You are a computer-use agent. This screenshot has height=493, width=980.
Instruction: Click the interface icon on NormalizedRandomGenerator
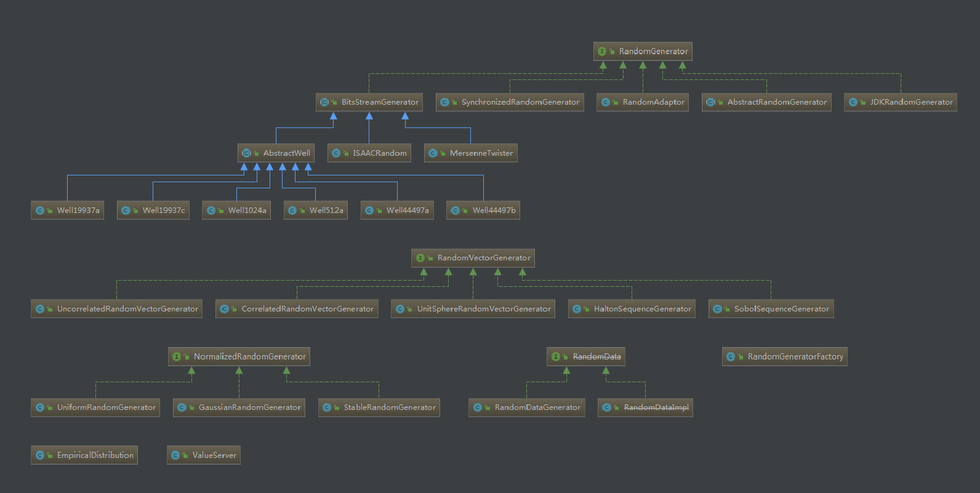(177, 357)
